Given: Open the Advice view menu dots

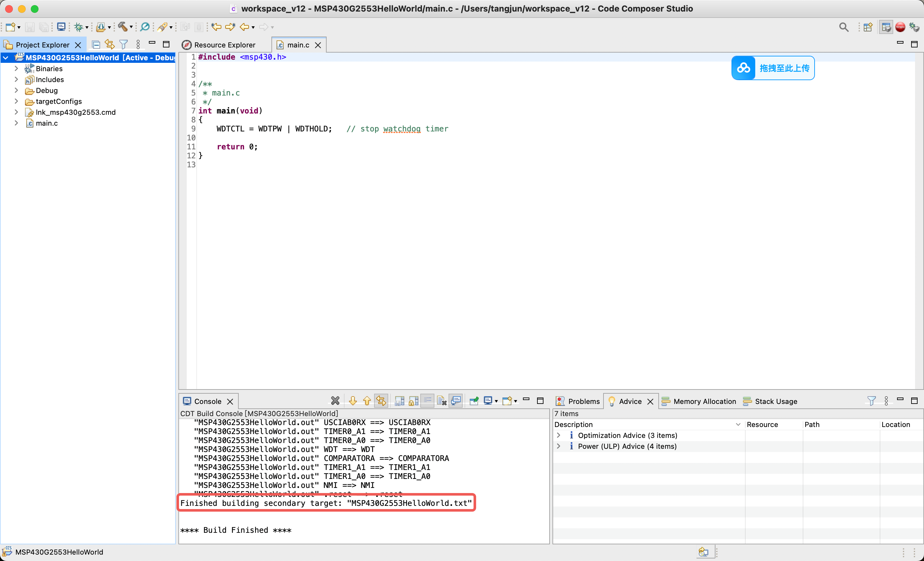Looking at the screenshot, I should tap(886, 401).
